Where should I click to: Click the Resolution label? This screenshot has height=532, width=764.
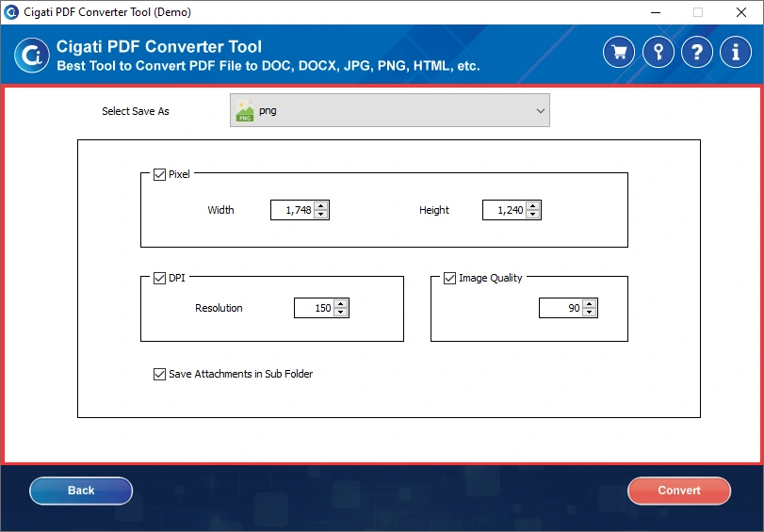(219, 308)
